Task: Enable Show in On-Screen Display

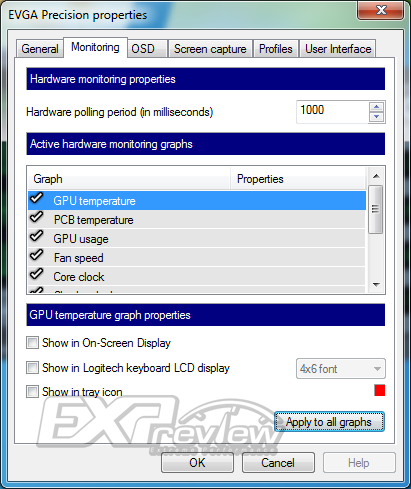Action: 32,343
